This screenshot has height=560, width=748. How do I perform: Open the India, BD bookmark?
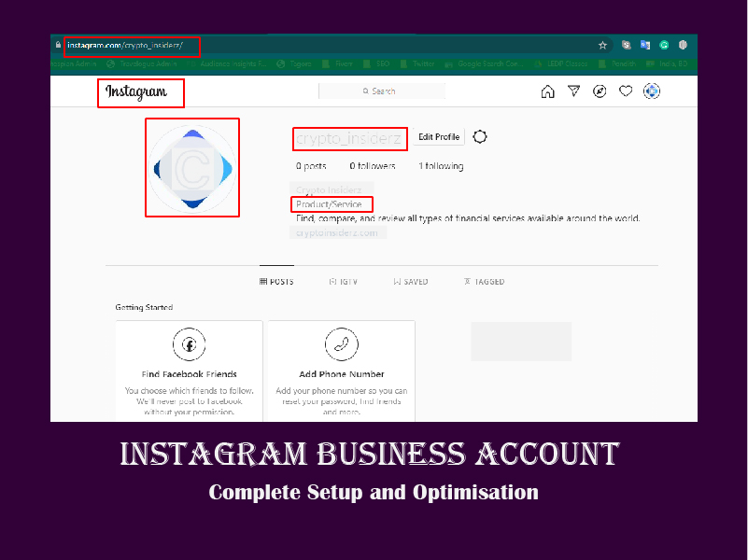pyautogui.click(x=667, y=63)
